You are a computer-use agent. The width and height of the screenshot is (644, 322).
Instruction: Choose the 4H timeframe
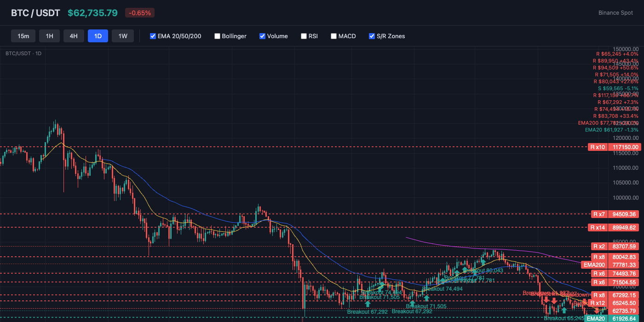pos(74,36)
